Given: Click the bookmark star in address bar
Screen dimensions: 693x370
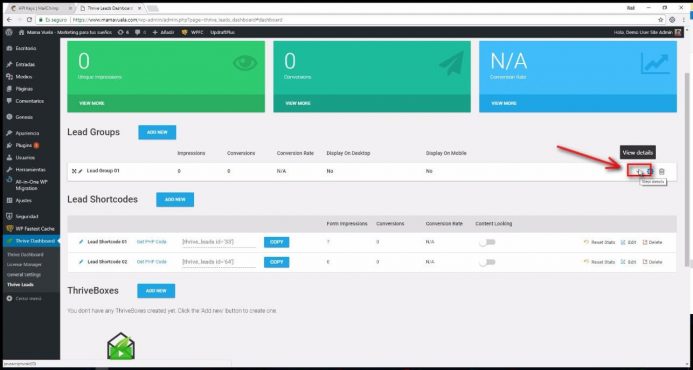Looking at the screenshot, I should tap(661, 20).
